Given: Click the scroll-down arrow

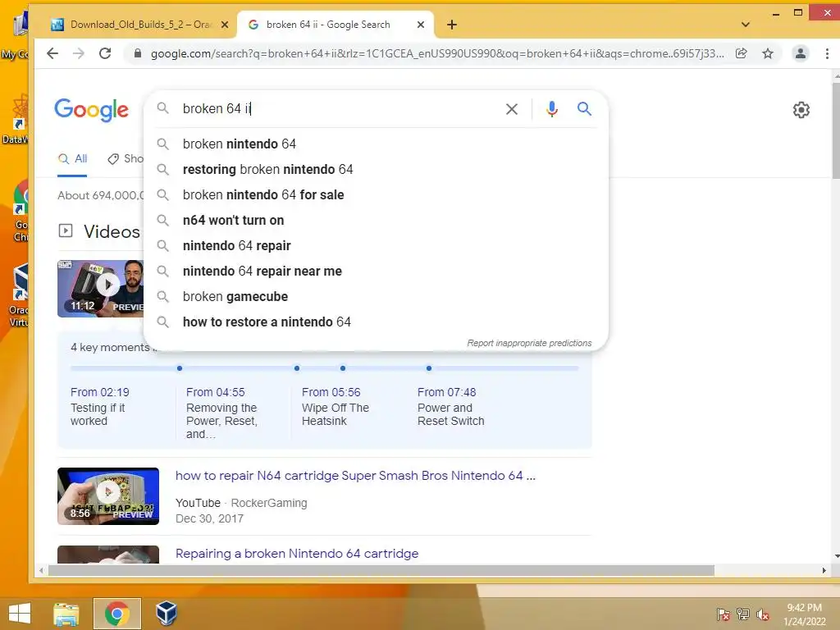Looking at the screenshot, I should (x=836, y=557).
